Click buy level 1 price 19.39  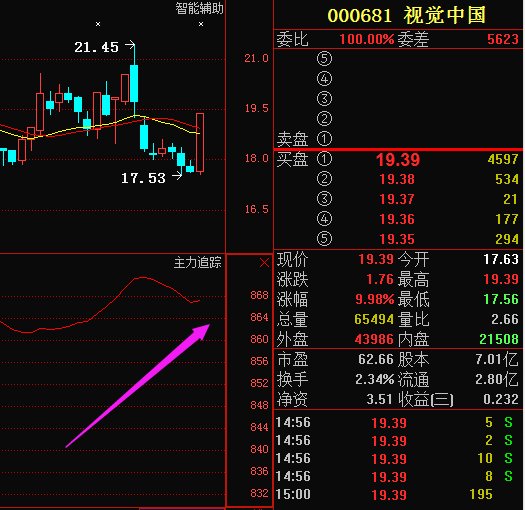pos(397,159)
